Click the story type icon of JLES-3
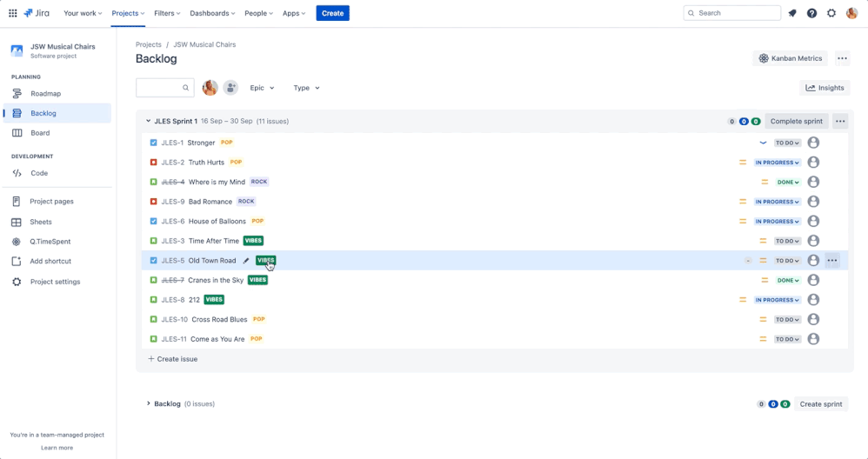This screenshot has height=459, width=868. [x=153, y=241]
